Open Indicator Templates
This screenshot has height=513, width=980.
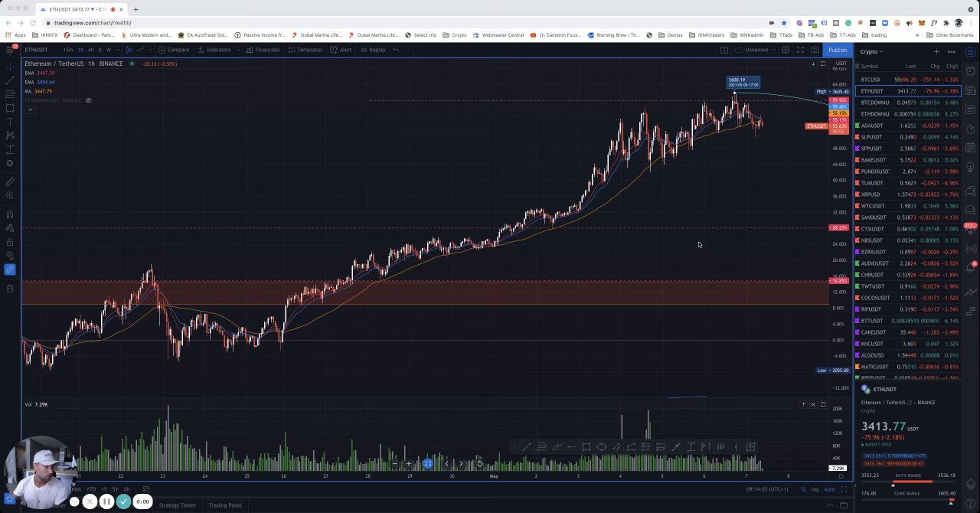click(305, 50)
